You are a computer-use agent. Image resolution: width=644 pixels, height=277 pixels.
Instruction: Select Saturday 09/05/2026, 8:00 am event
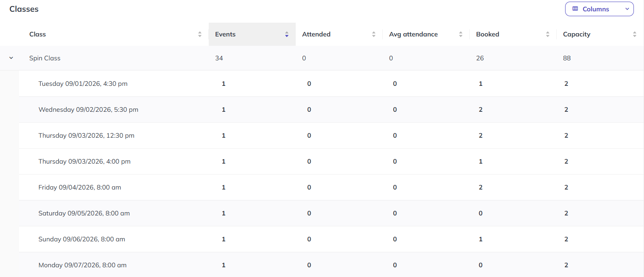pyautogui.click(x=84, y=213)
